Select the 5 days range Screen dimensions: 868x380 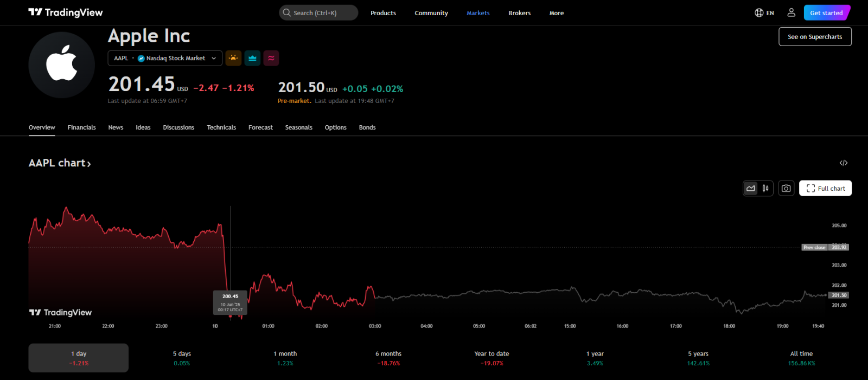pyautogui.click(x=182, y=358)
